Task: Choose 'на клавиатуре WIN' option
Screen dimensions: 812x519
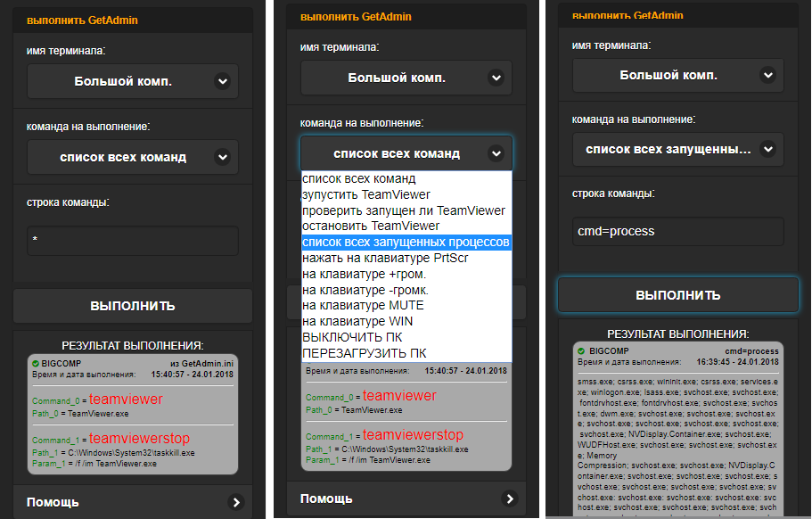Action: (x=406, y=322)
